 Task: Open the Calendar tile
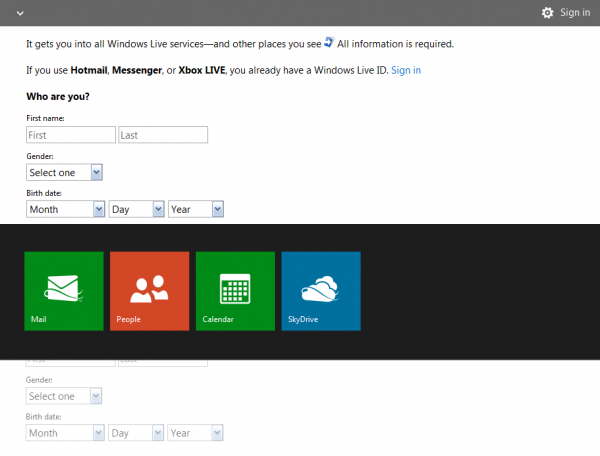[235, 291]
